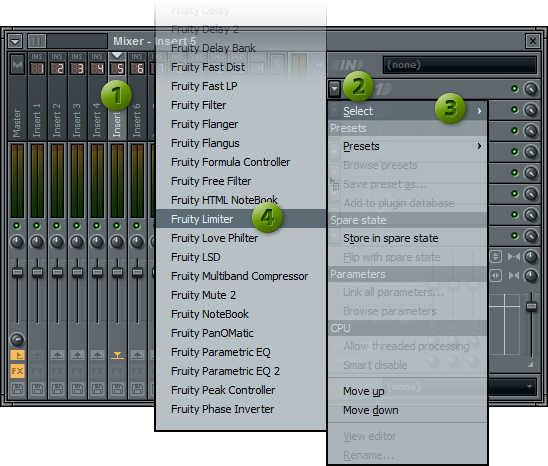Arm disk recording on Insert 6

[x=137, y=389]
